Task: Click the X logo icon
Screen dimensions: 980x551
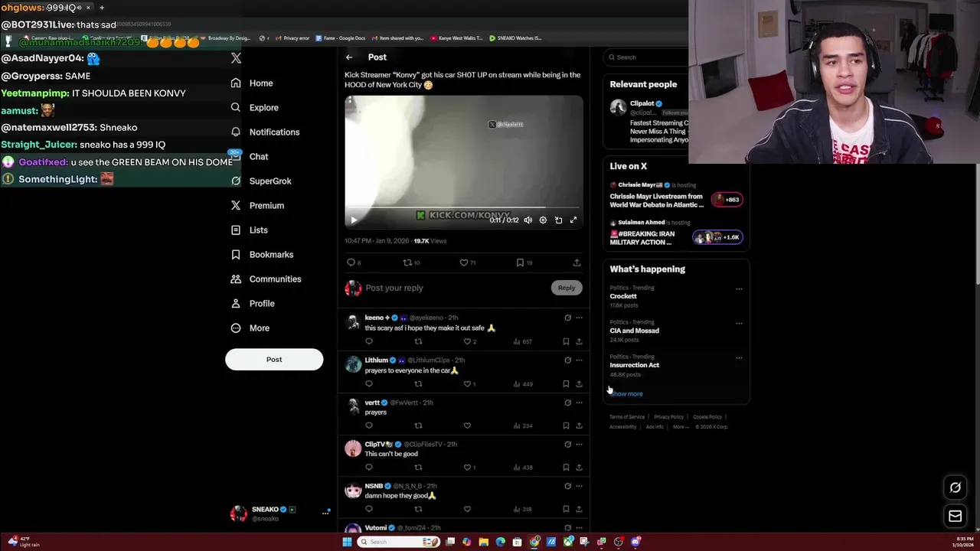Action: [x=236, y=57]
